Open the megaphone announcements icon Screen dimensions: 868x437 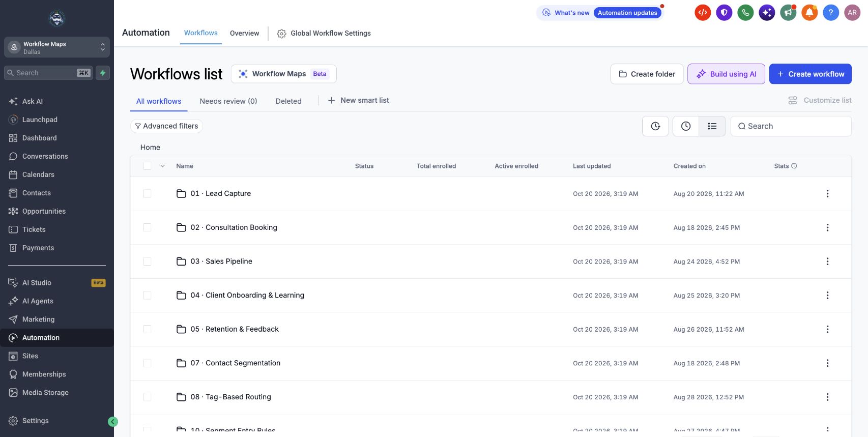(788, 13)
